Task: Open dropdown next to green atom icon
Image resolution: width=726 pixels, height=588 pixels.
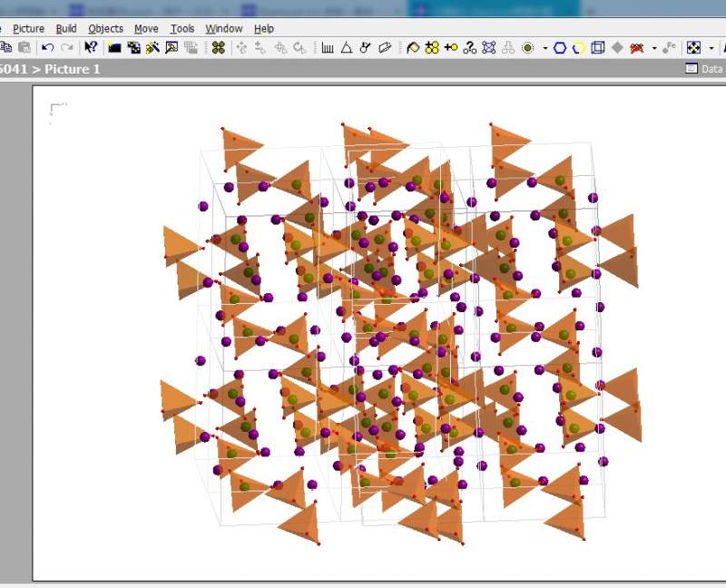Action: pos(545,48)
